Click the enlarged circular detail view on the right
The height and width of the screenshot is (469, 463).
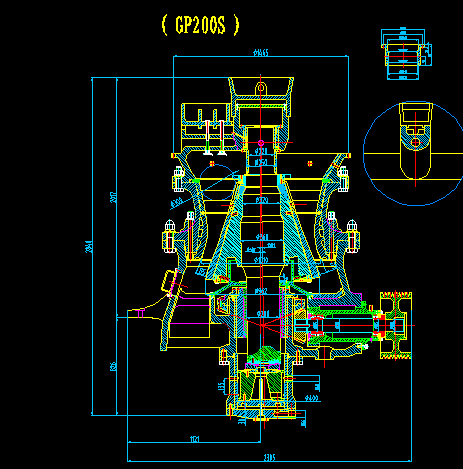point(414,153)
